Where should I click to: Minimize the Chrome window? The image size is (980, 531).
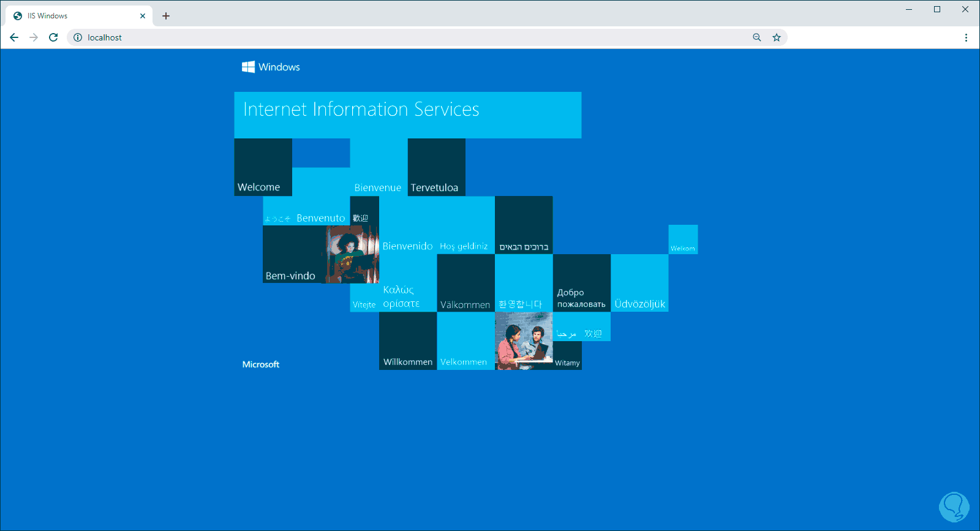point(909,9)
